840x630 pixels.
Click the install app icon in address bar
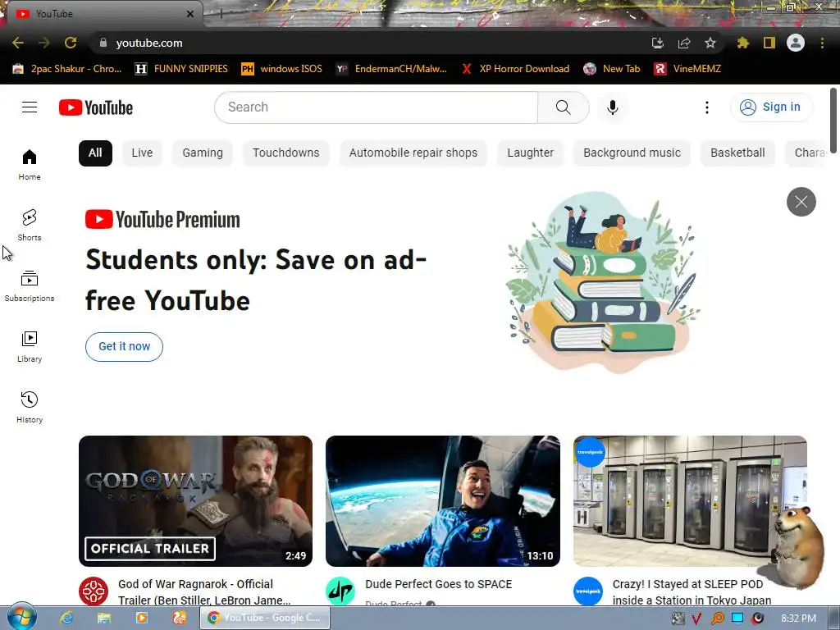click(658, 43)
